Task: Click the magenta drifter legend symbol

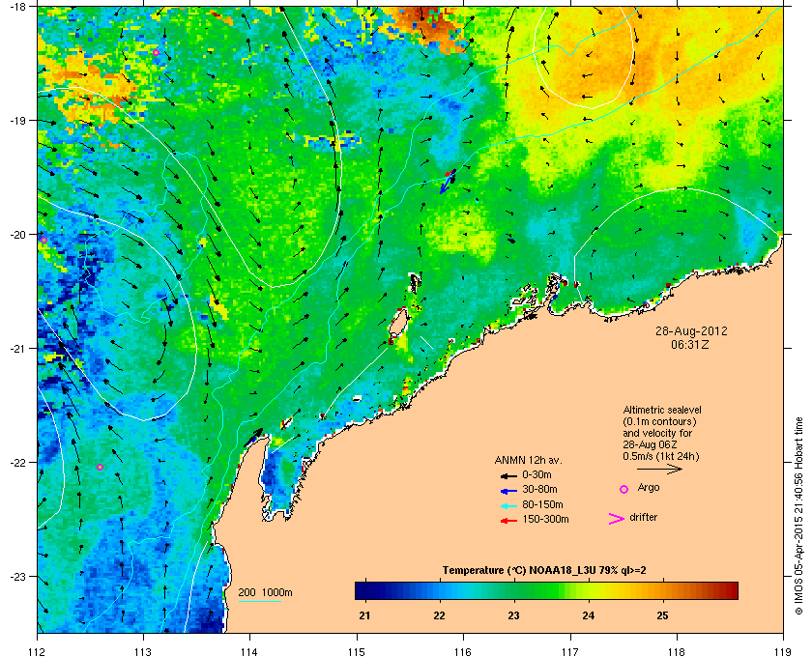Action: [617, 519]
